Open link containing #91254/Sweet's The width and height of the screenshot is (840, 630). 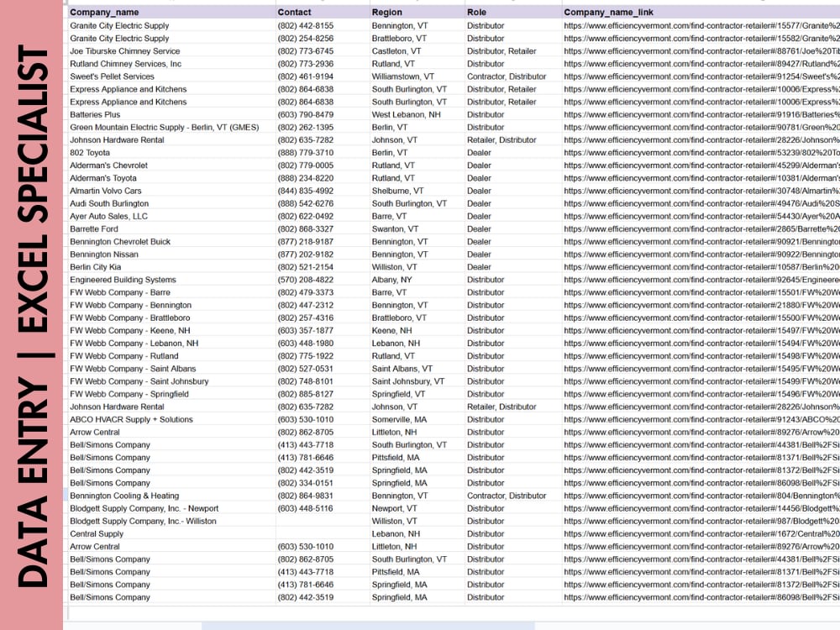(701, 76)
